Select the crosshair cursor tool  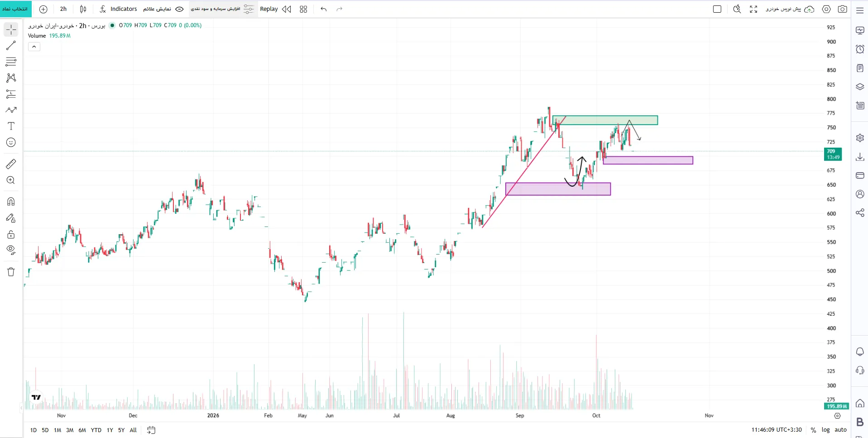point(11,30)
